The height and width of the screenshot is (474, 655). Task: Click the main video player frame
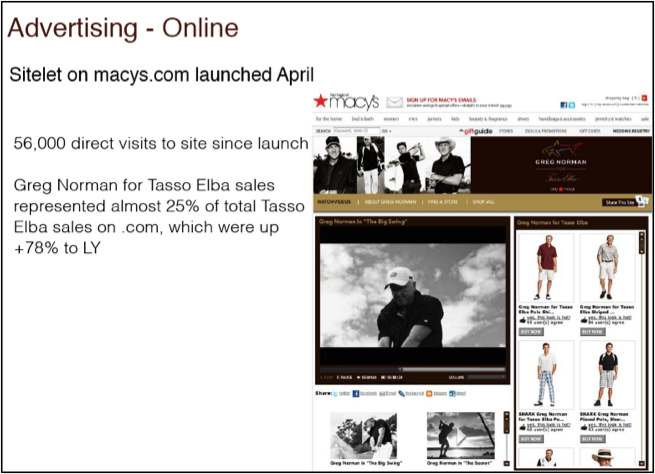coord(413,295)
